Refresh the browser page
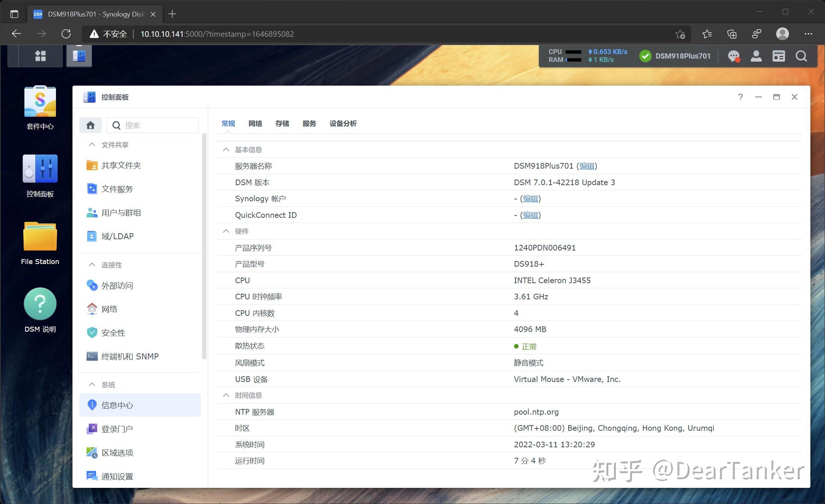Viewport: 825px width, 504px height. click(66, 34)
